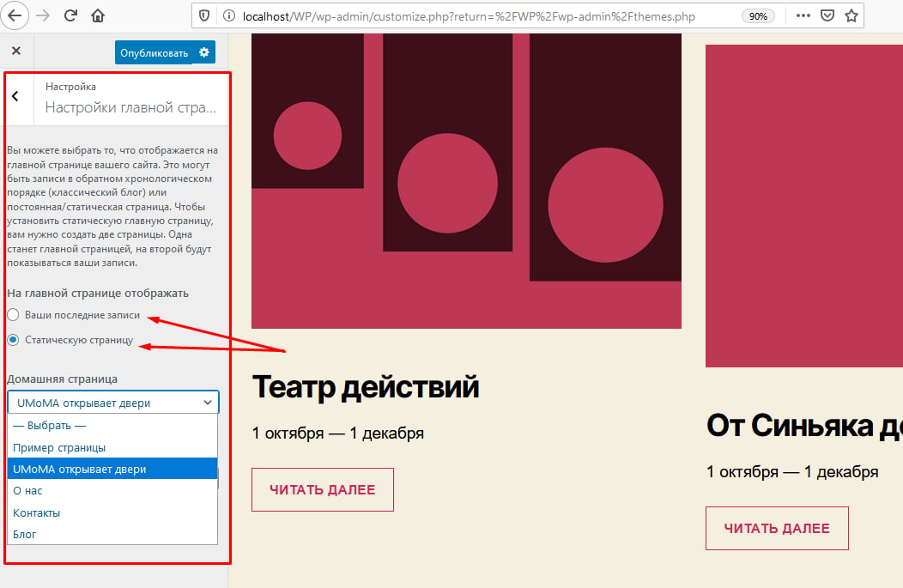The height and width of the screenshot is (588, 903).
Task: Bookmark the page using the star icon
Action: [851, 15]
